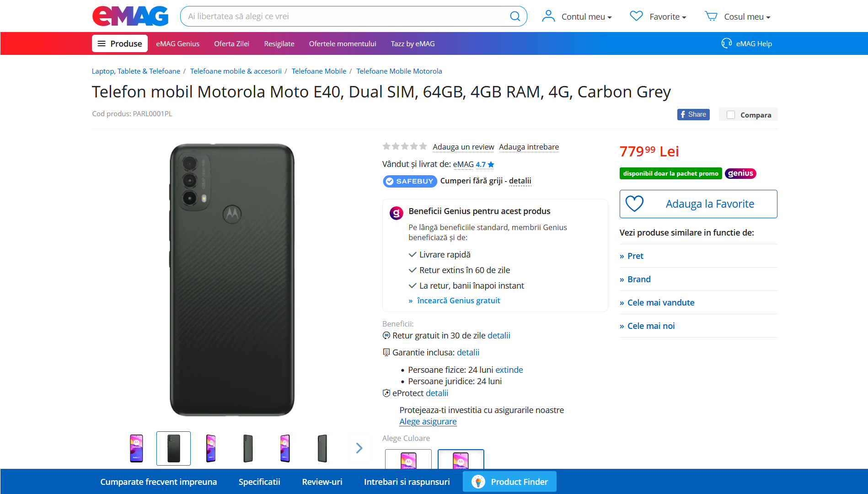Click the genius badge under the price

pos(740,173)
